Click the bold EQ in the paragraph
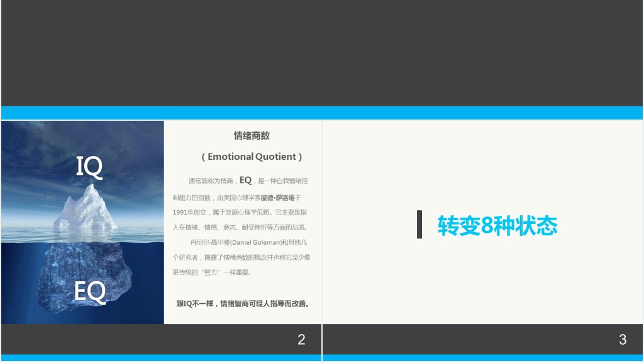Image resolution: width=644 pixels, height=363 pixels. pos(245,181)
